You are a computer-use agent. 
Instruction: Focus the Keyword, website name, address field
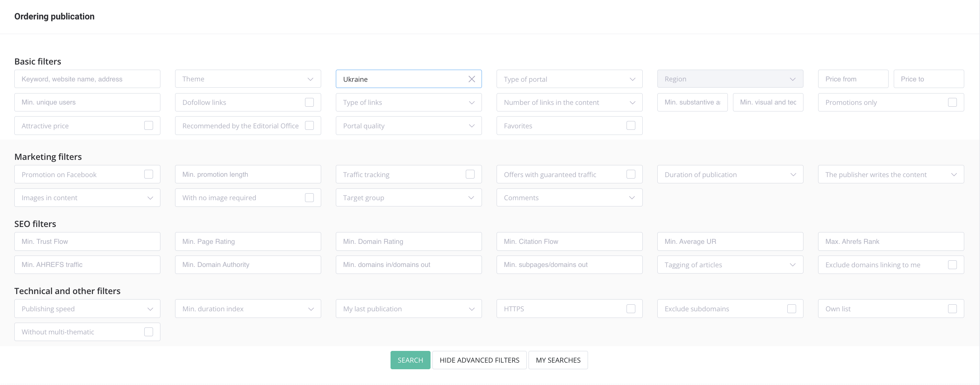[87, 79]
